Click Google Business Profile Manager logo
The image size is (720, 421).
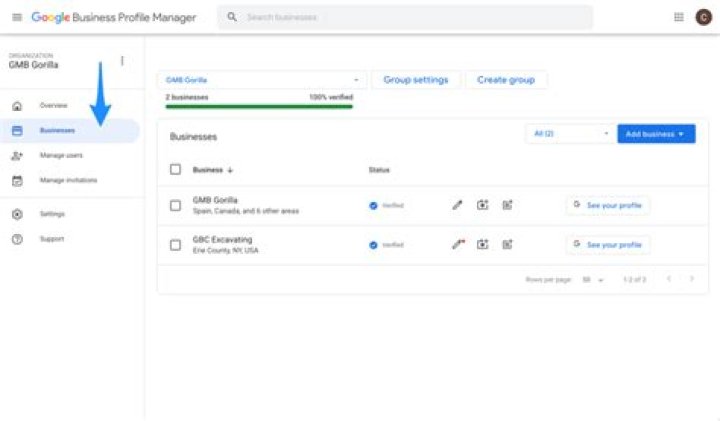click(113, 17)
